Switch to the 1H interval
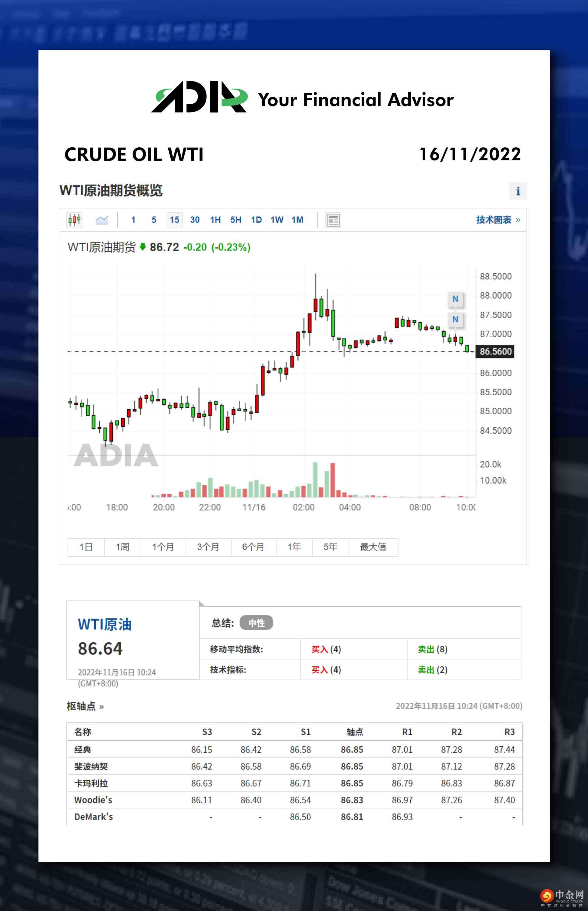 click(x=215, y=220)
